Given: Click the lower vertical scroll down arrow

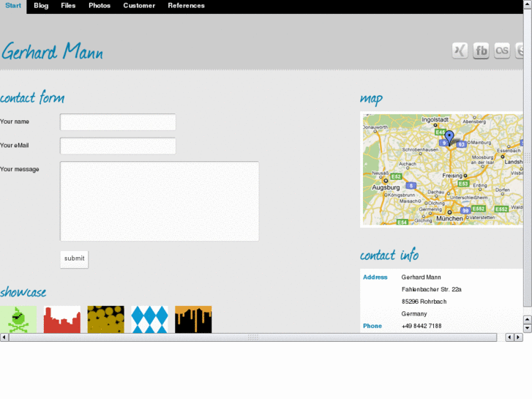Looking at the screenshot, I should coord(528,329).
